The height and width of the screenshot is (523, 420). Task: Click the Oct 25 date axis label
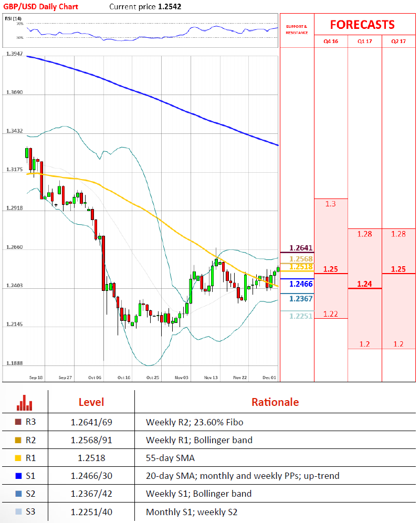pyautogui.click(x=153, y=378)
